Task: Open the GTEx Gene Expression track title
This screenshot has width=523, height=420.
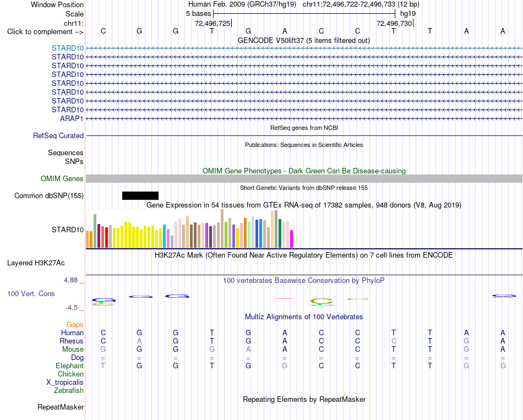Action: point(303,205)
